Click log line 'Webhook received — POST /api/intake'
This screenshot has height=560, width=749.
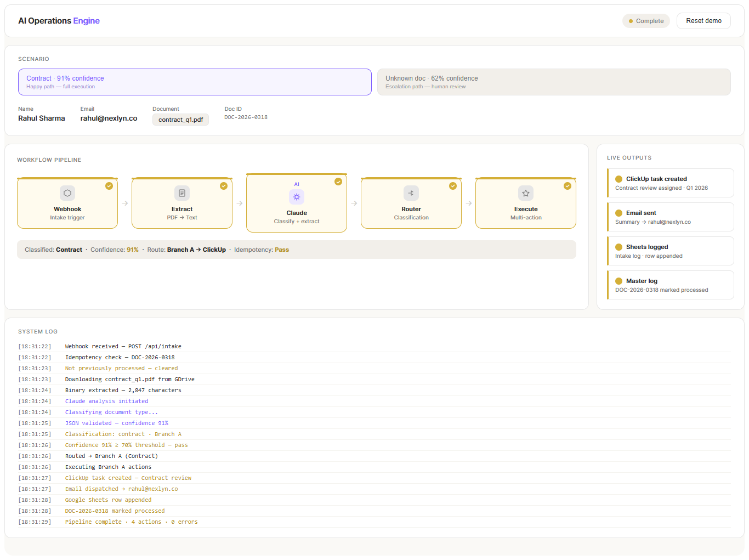[x=123, y=347]
